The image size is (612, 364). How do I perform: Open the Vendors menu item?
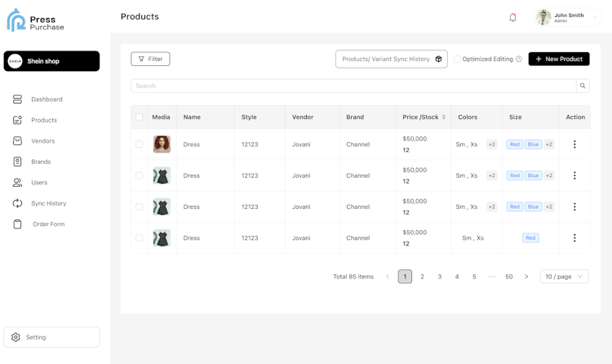click(x=43, y=140)
